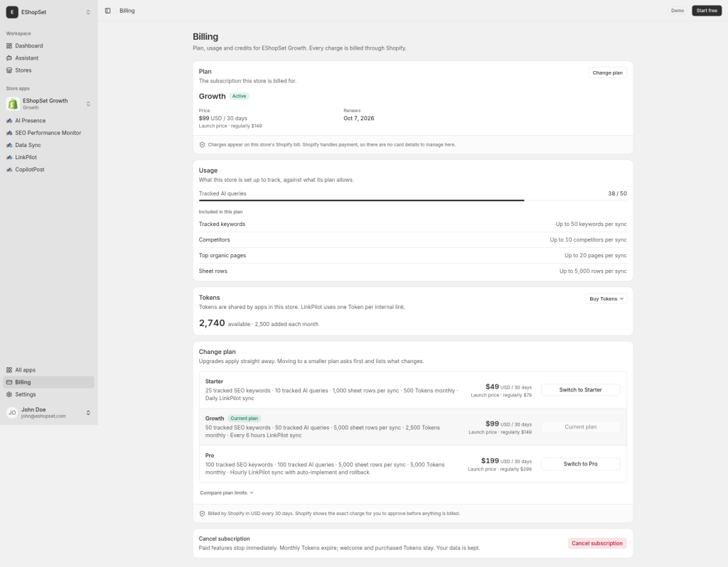This screenshot has height=567, width=728.
Task: Click the $199 Pro price
Action: (490, 460)
